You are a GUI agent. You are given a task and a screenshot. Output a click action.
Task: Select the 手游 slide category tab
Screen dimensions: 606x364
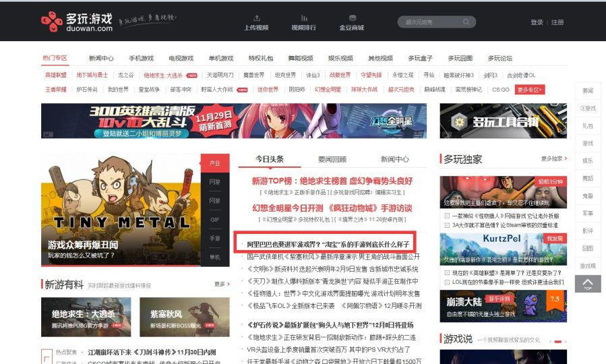pos(215,239)
